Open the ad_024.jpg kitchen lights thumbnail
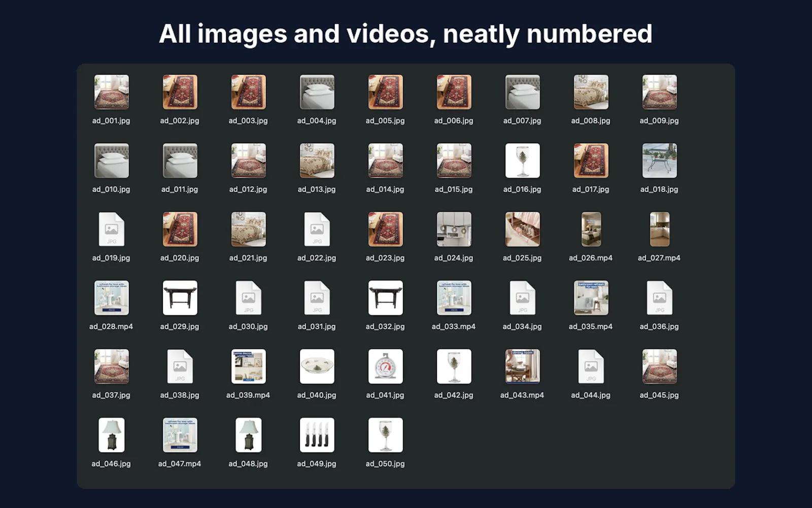812x508 pixels. coord(454,229)
